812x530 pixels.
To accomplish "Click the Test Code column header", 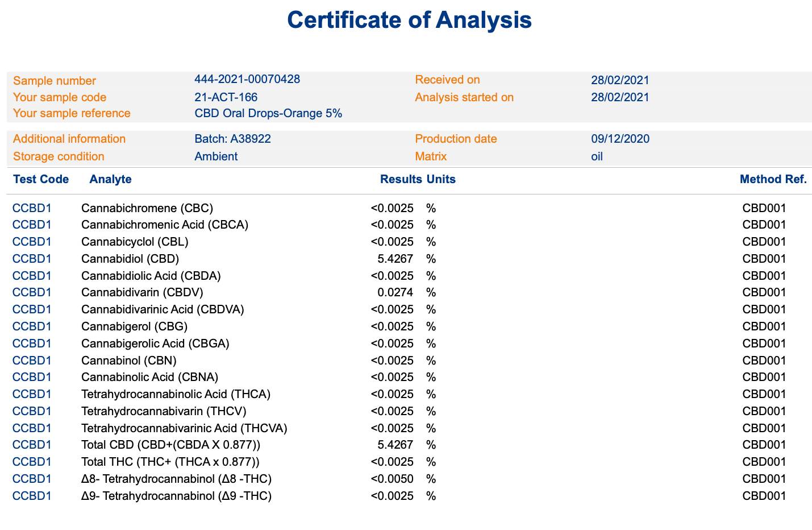I will 41,179.
